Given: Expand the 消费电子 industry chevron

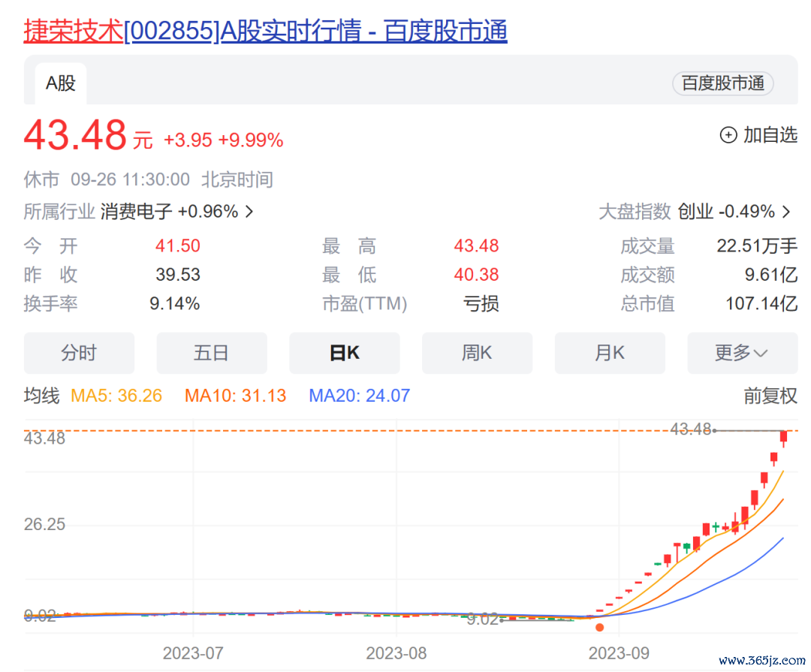Looking at the screenshot, I should point(249,211).
